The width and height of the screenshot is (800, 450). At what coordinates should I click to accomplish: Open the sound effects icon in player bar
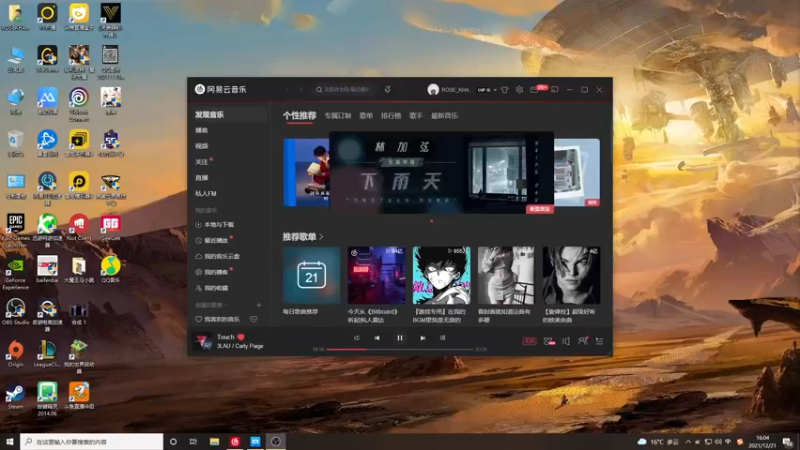(549, 341)
